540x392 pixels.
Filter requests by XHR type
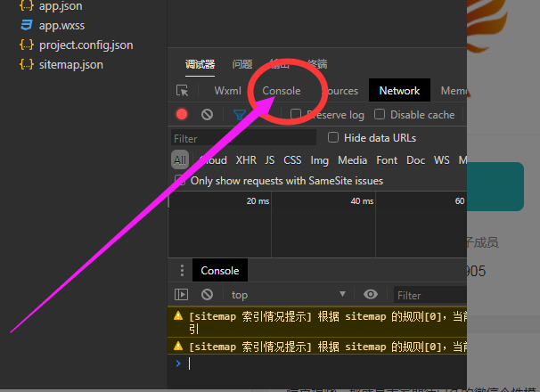tap(246, 160)
